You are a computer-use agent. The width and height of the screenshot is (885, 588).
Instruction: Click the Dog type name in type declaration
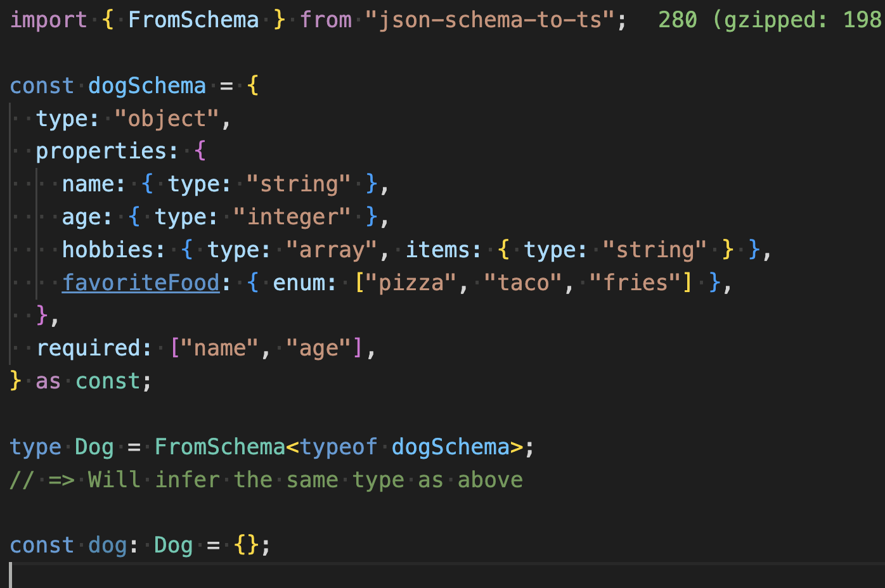94,447
